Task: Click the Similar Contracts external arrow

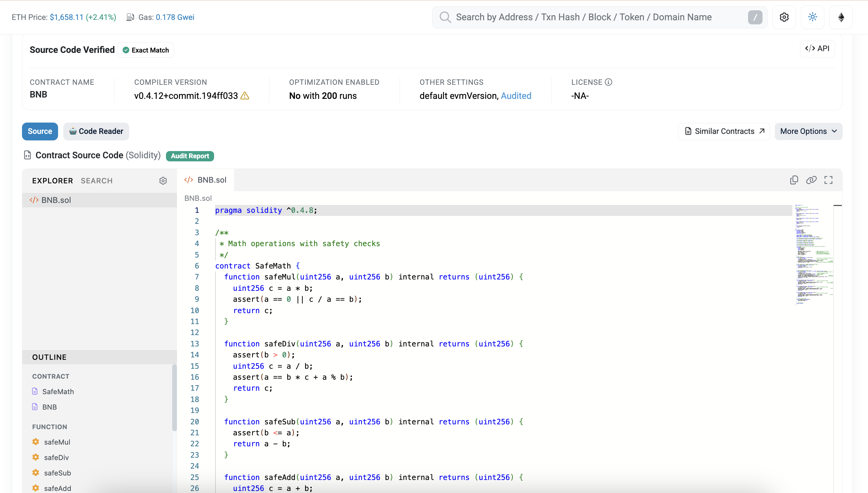Action: 762,131
